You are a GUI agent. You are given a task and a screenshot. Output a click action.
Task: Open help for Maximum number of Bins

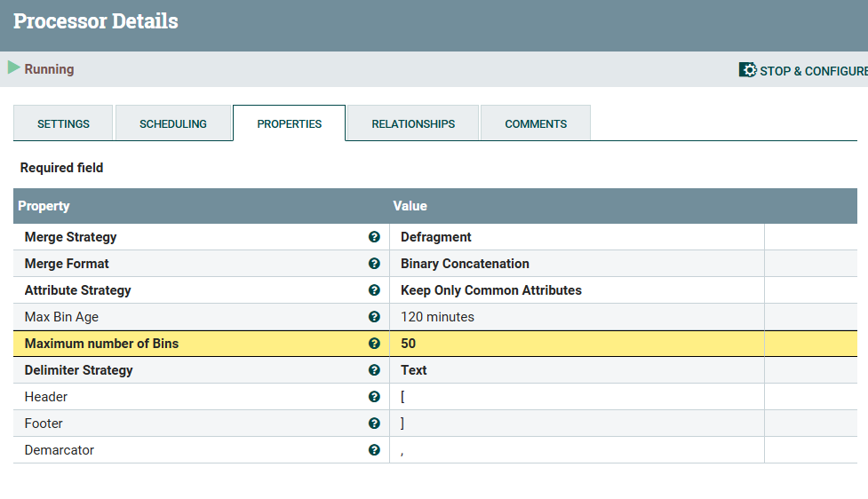click(x=374, y=344)
